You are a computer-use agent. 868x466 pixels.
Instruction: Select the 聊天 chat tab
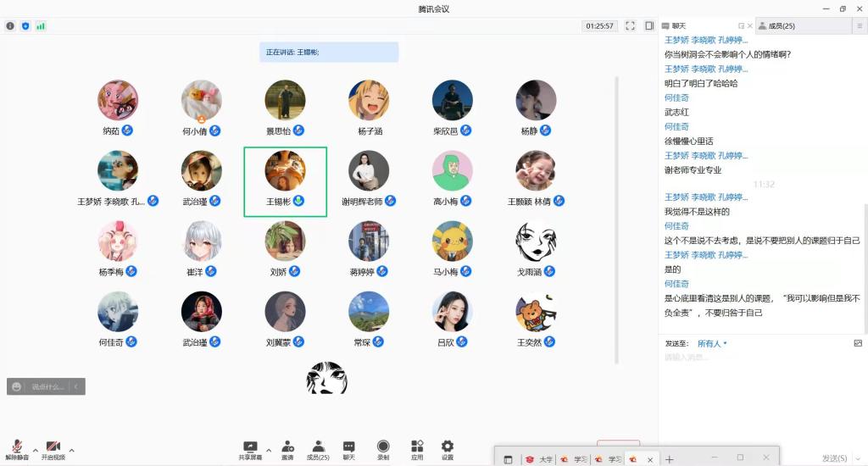[678, 26]
